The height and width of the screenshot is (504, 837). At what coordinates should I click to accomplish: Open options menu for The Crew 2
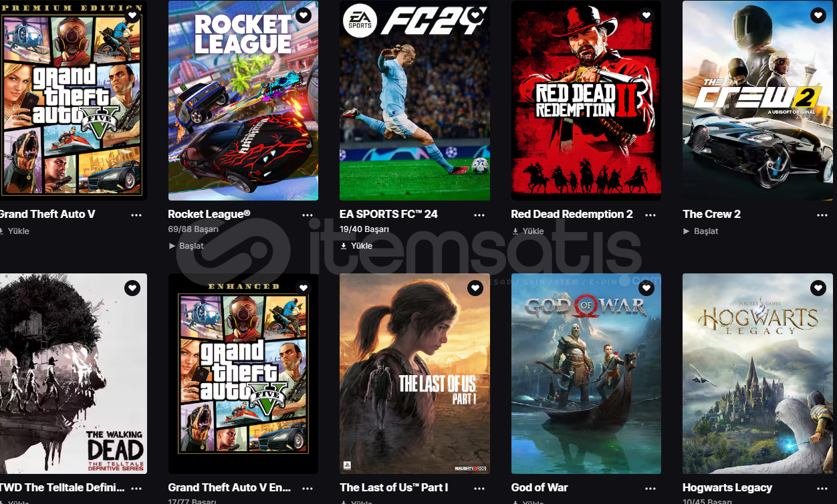click(822, 215)
